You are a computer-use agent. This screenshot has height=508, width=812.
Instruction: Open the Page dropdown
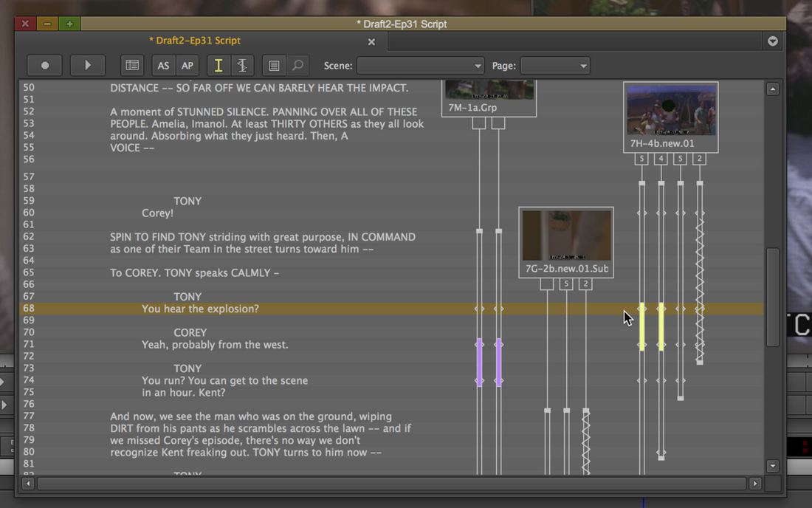[555, 65]
